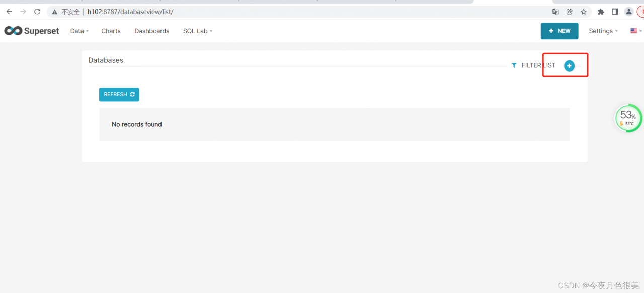The width and height of the screenshot is (644, 293).
Task: Open the browser profile avatar
Action: (629, 12)
